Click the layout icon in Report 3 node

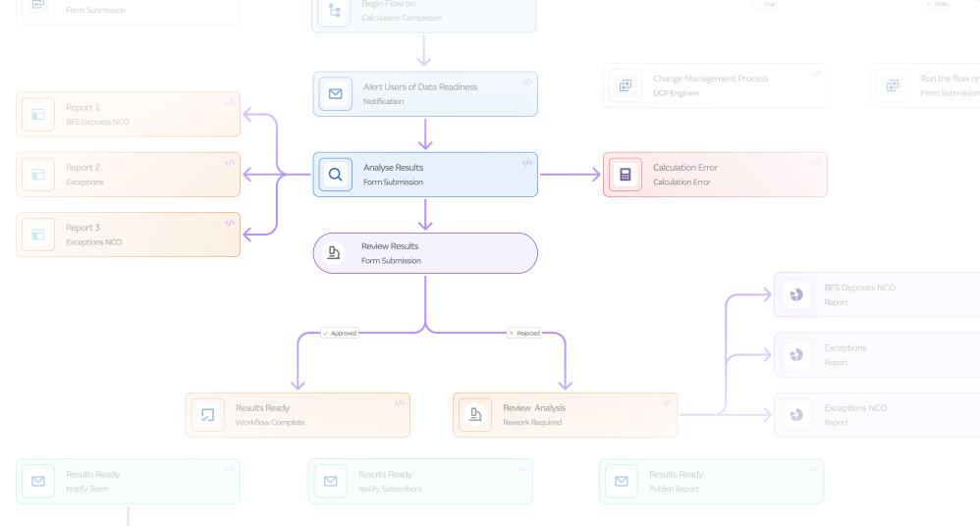click(x=38, y=235)
